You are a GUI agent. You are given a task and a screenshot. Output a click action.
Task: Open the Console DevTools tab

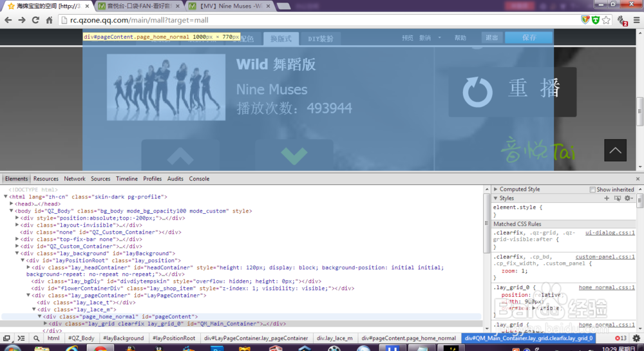click(199, 179)
